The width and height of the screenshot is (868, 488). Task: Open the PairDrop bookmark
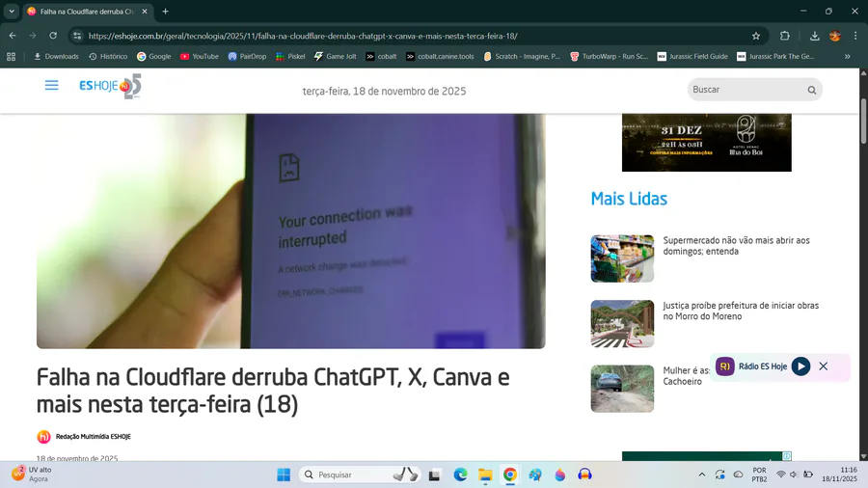point(247,57)
